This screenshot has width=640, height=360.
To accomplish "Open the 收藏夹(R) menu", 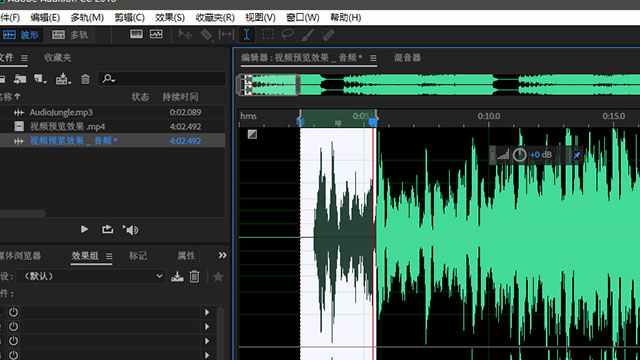I will (215, 18).
